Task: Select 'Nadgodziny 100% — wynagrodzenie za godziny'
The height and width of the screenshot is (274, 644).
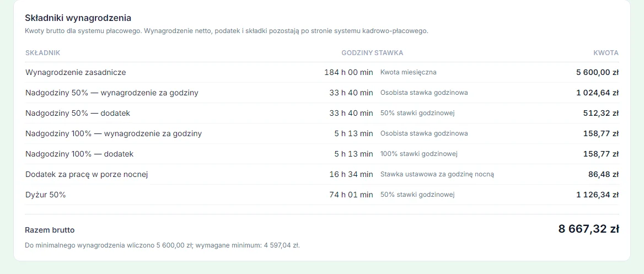Action: point(114,133)
